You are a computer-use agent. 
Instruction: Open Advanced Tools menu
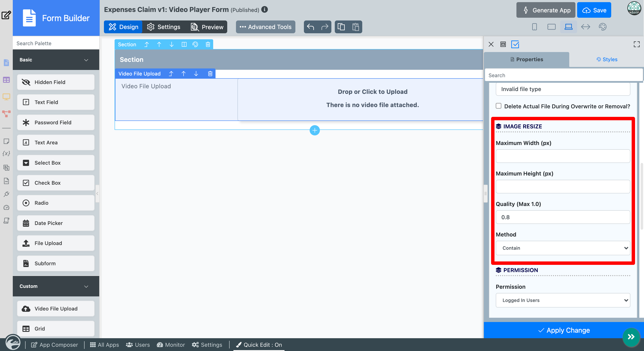pos(266,27)
